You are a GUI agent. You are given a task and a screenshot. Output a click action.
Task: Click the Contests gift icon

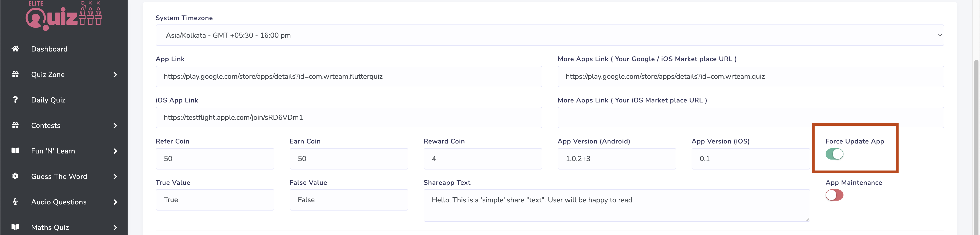[15, 125]
